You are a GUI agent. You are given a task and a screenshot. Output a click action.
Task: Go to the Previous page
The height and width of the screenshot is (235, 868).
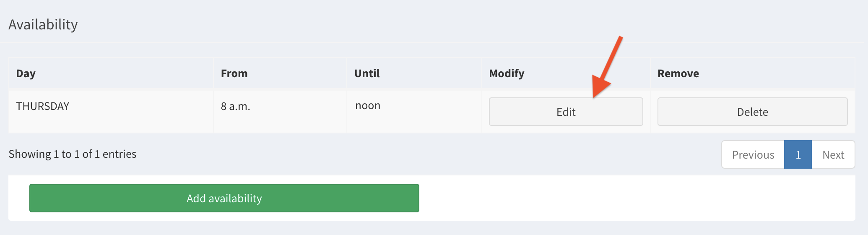click(x=753, y=155)
